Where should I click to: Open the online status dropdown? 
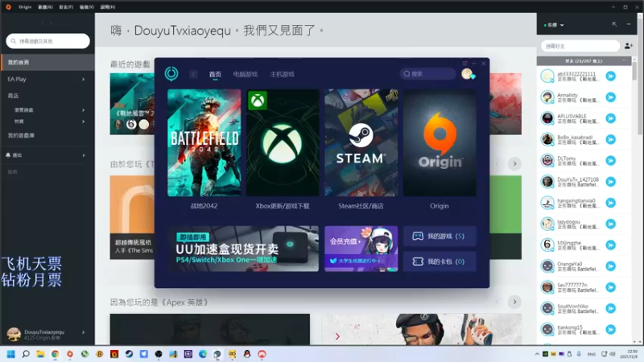[554, 25]
